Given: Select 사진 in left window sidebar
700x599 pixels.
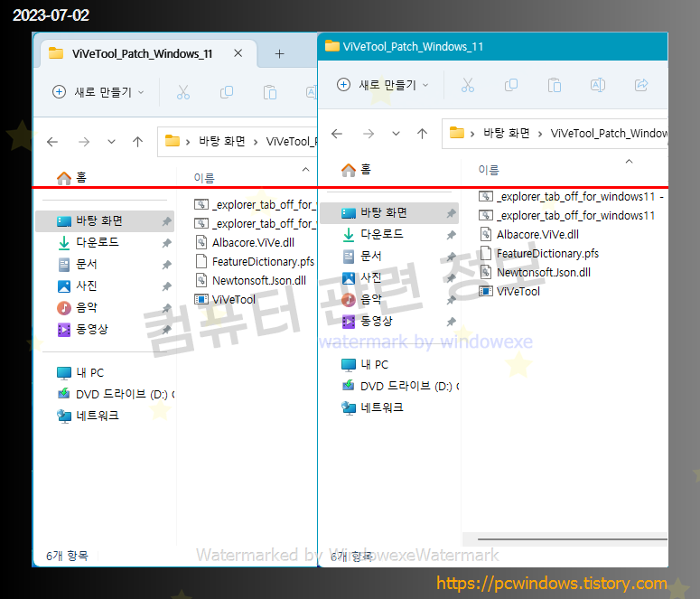Looking at the screenshot, I should point(105,285).
